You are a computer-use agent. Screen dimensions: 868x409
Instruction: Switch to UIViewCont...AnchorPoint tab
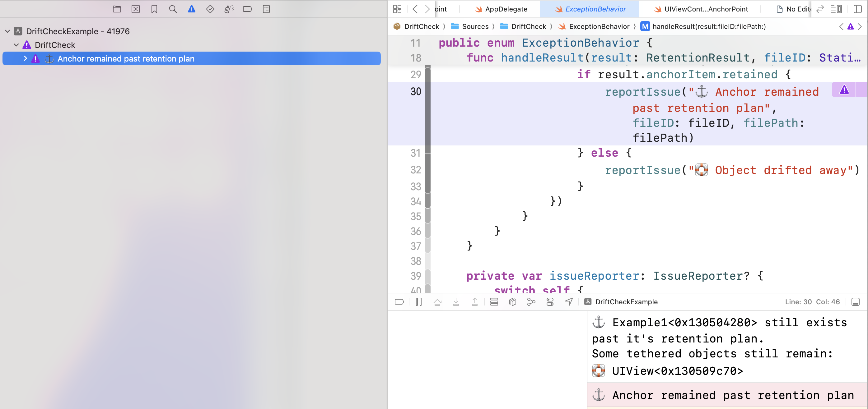701,9
